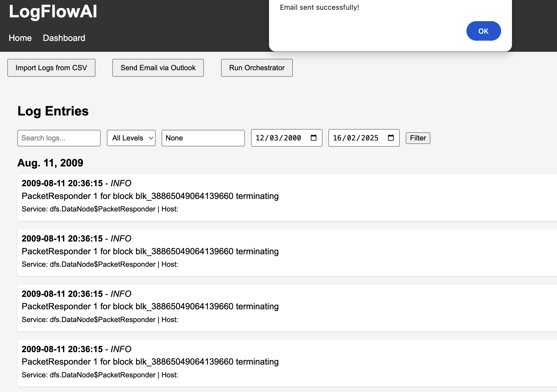Screen dimensions: 557x392
Task: Open the Dashboard navigation link
Action: click(x=64, y=38)
